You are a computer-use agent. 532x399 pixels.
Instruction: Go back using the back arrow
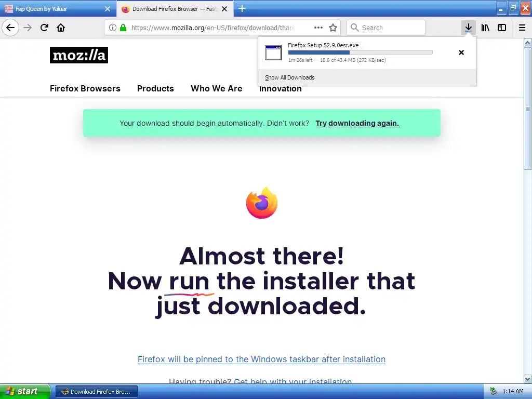(10, 28)
